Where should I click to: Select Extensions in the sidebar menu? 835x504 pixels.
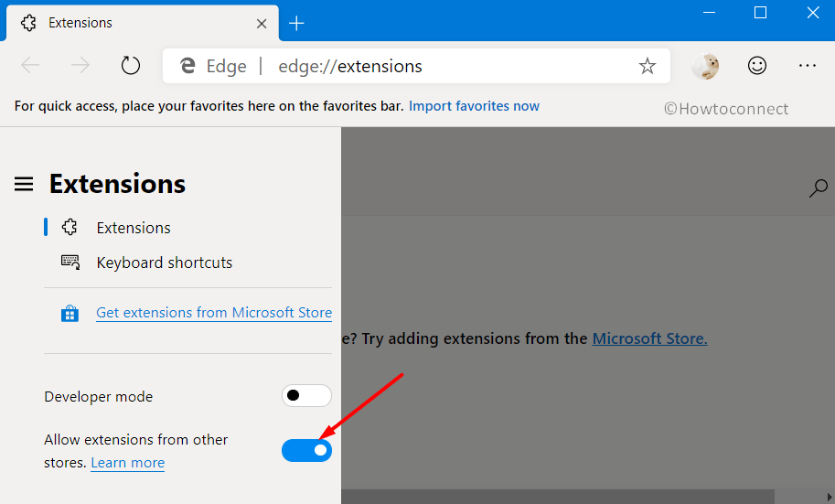tap(134, 228)
